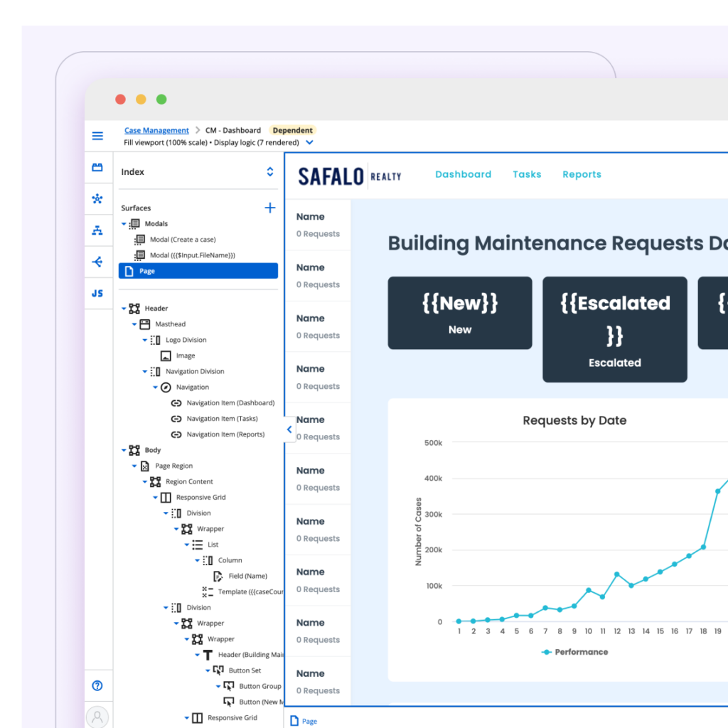
Task: Open the hamburger menu icon
Action: (97, 136)
